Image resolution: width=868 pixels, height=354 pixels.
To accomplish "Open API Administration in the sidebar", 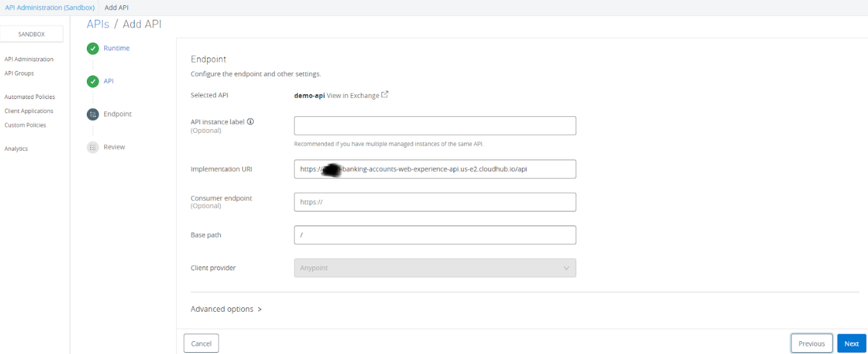I will pyautogui.click(x=29, y=59).
